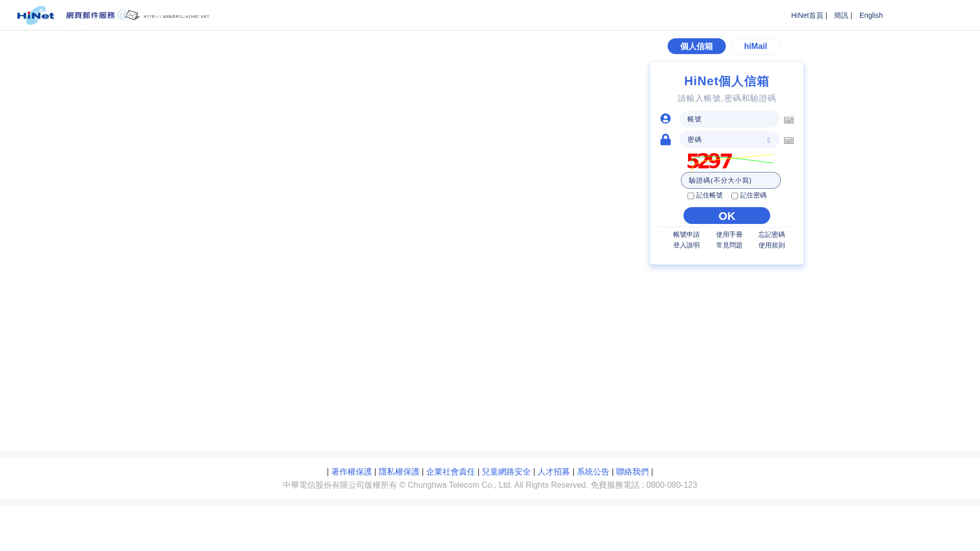Toggle password visibility in password field

769,140
